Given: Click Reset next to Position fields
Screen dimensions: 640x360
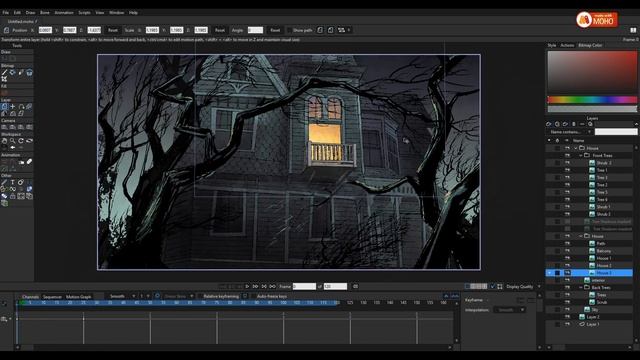Looking at the screenshot, I should [x=113, y=30].
